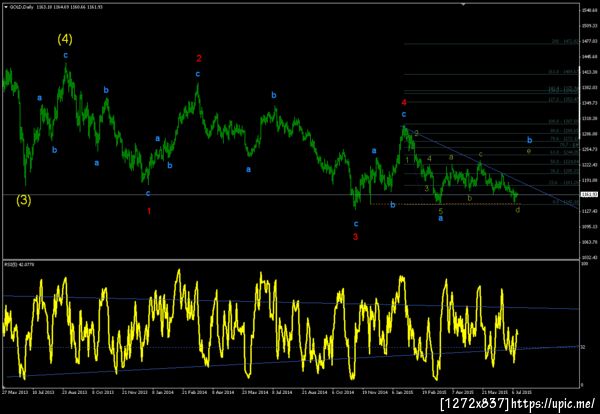Viewport: 600px width, 414px height.
Task: Select the blue 'c' label under red 2
Action: pyautogui.click(x=198, y=74)
